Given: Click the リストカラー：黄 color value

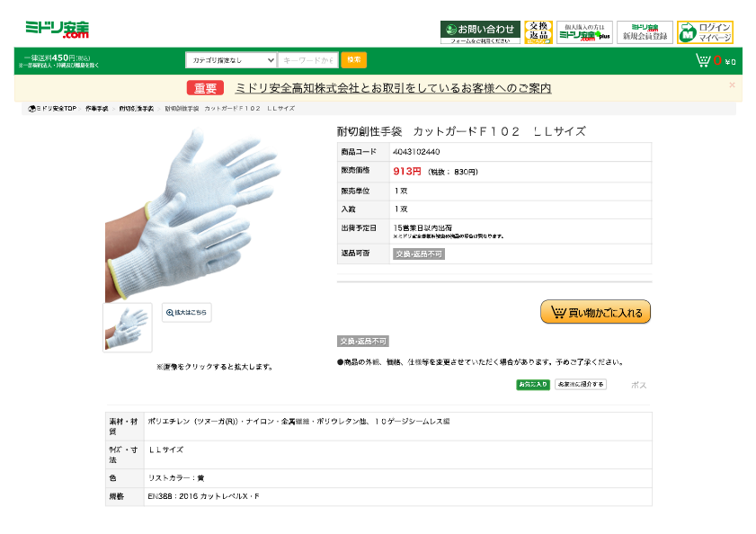Looking at the screenshot, I should click(176, 478).
